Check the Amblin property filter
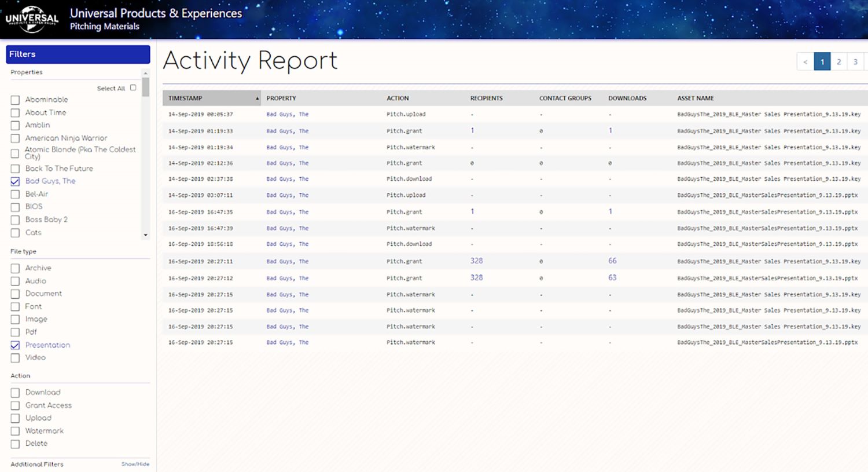 click(x=15, y=126)
